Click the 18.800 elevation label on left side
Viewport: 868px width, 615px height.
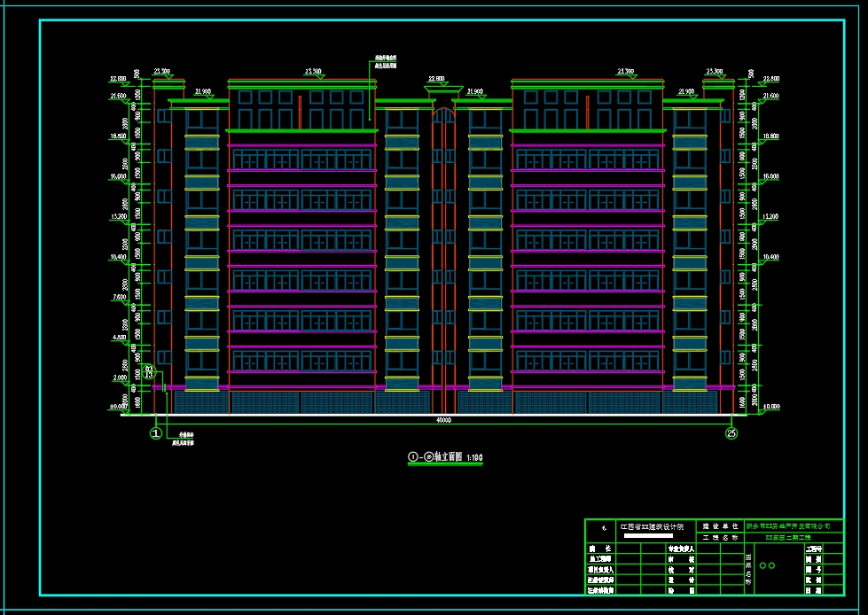[x=118, y=136]
